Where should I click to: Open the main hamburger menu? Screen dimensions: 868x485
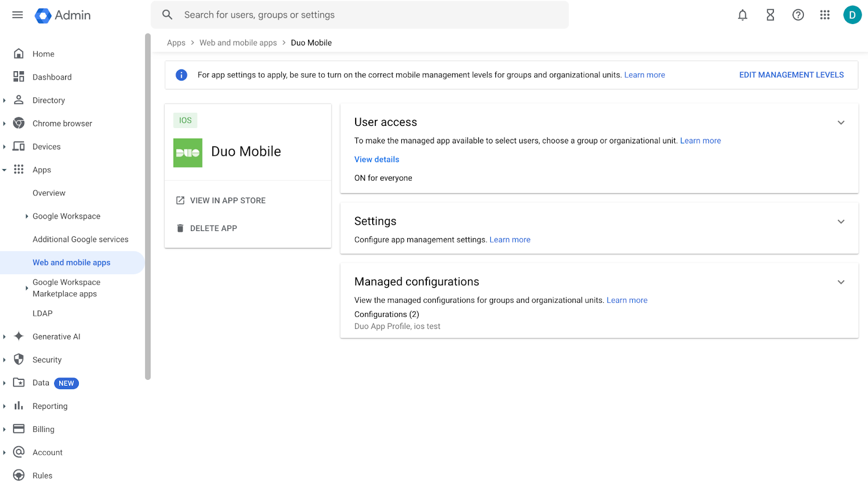coord(18,15)
